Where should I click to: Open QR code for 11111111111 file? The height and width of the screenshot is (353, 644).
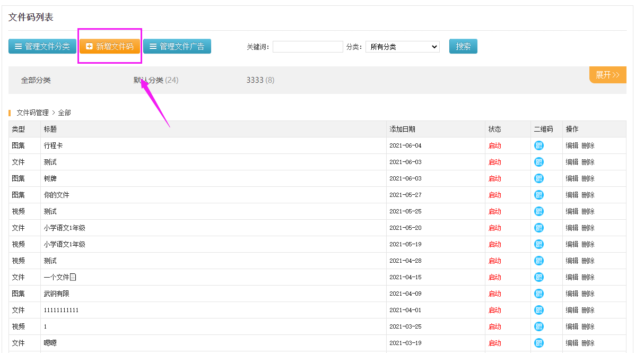click(538, 310)
